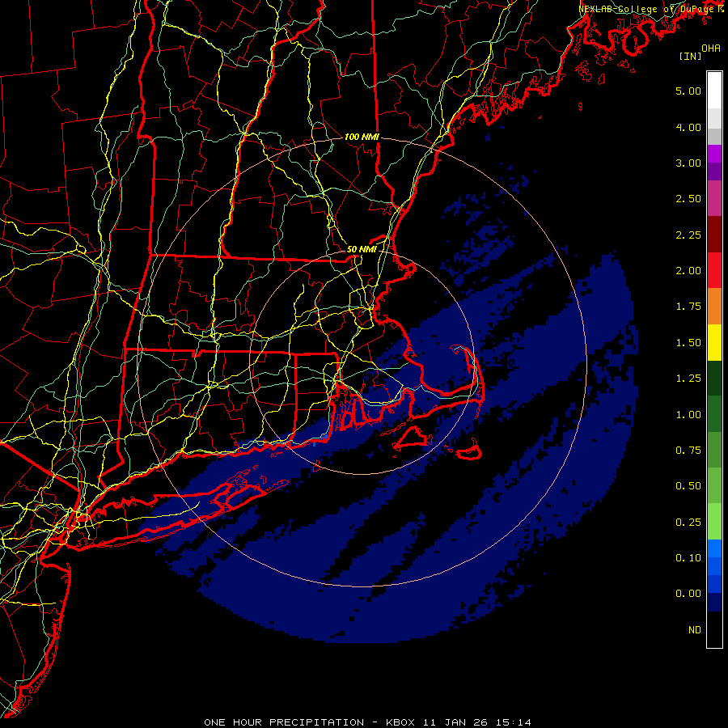Click the [IN] units label
Viewport: 728px width, 728px height.
point(690,56)
